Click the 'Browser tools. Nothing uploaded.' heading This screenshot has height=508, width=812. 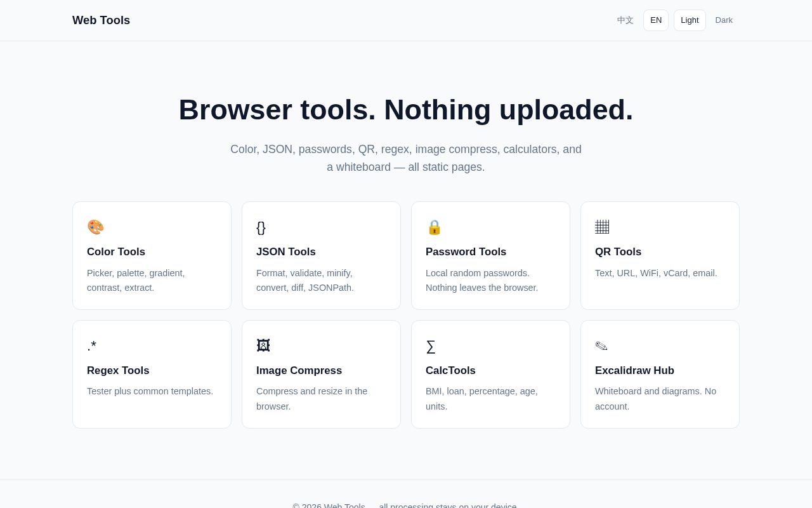(406, 110)
